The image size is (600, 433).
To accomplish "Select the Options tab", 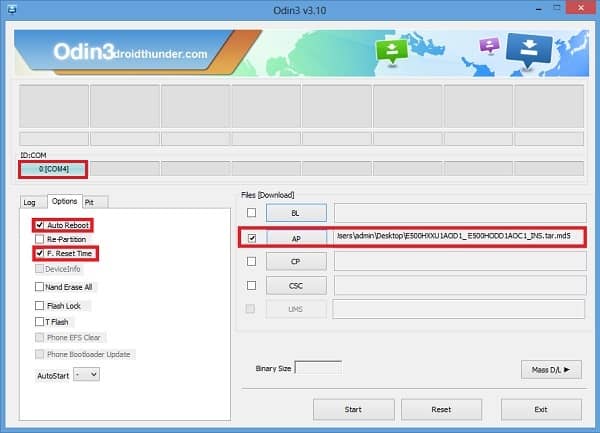I will pos(65,201).
